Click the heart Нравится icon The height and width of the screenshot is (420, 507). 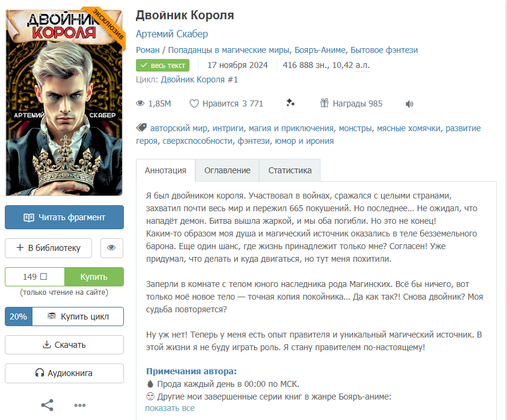pyautogui.click(x=194, y=103)
